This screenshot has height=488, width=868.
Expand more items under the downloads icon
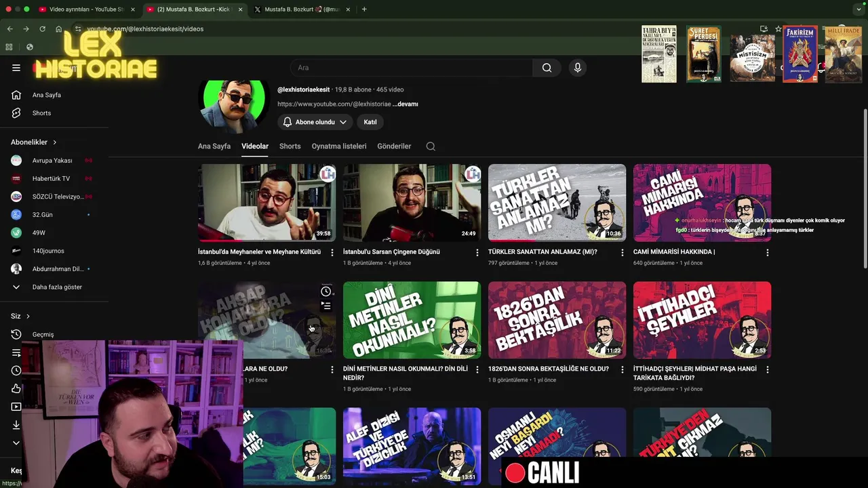click(x=16, y=443)
